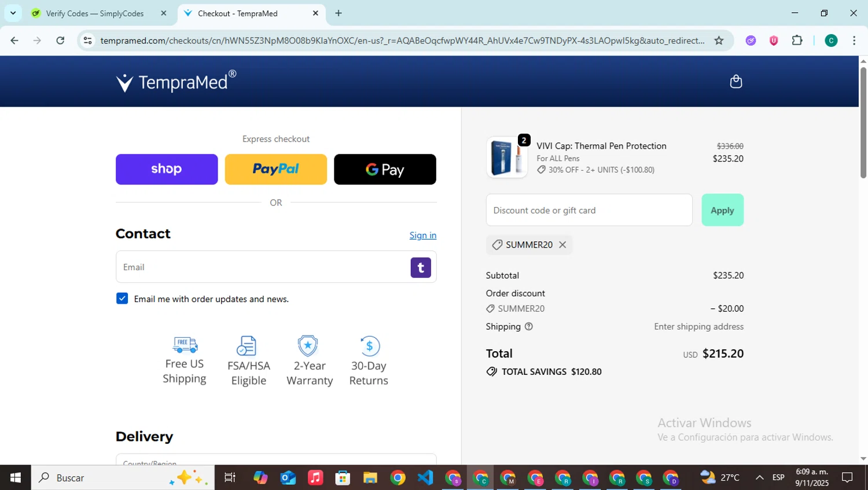
Task: Choose Google Pay express checkout
Action: click(385, 170)
